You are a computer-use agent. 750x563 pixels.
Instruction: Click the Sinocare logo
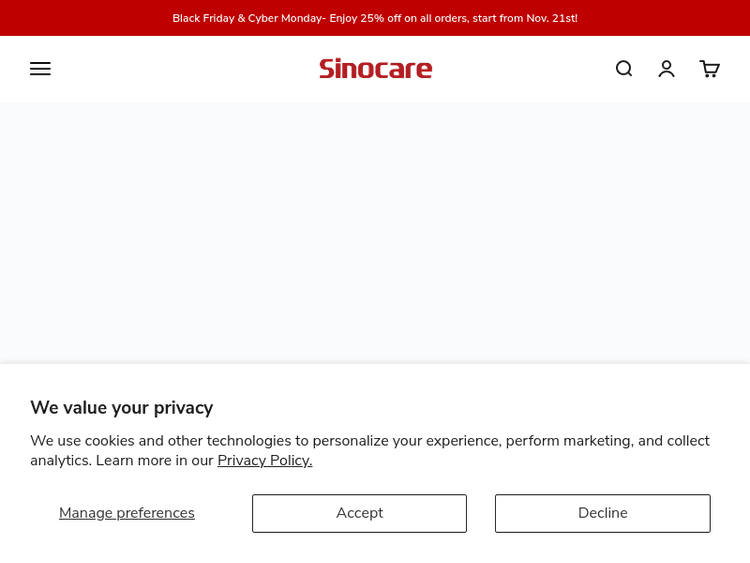(x=375, y=69)
